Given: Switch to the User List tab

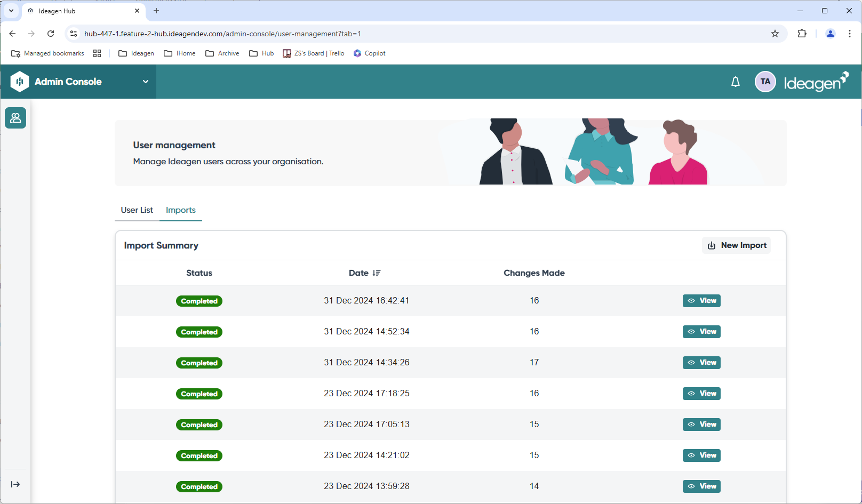Looking at the screenshot, I should pos(137,210).
